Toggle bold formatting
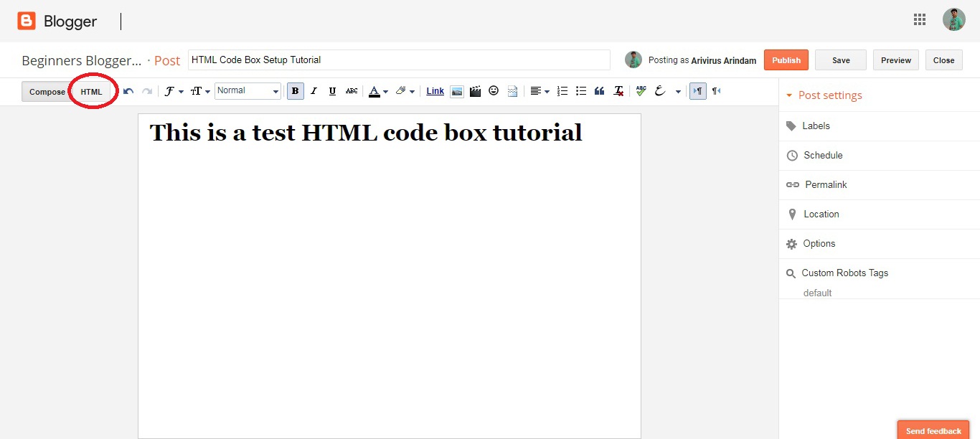This screenshot has height=439, width=980. click(295, 91)
